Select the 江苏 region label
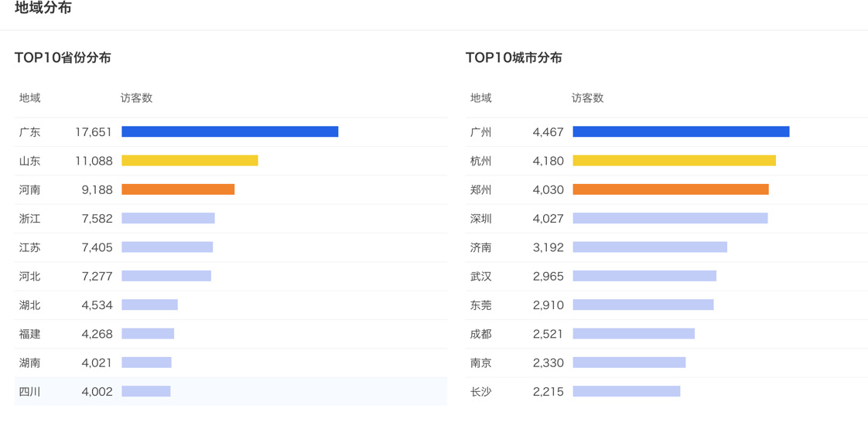This screenshot has height=439, width=868. point(29,247)
